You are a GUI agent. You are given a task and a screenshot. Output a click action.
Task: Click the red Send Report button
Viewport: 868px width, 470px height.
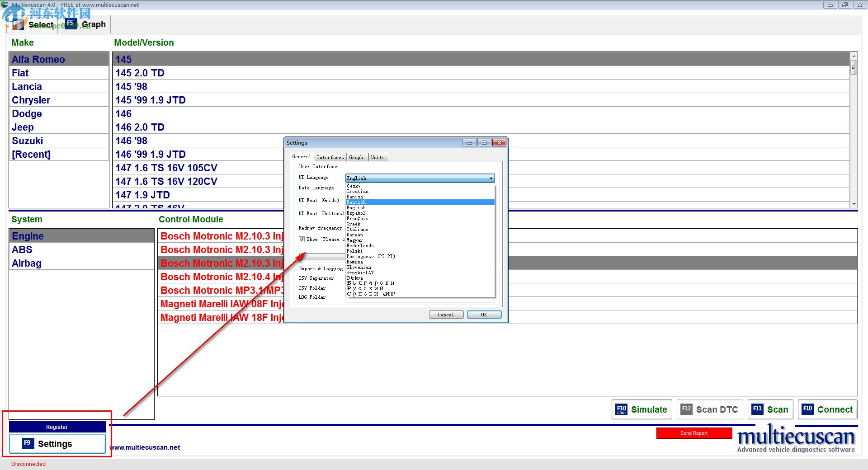coord(694,433)
